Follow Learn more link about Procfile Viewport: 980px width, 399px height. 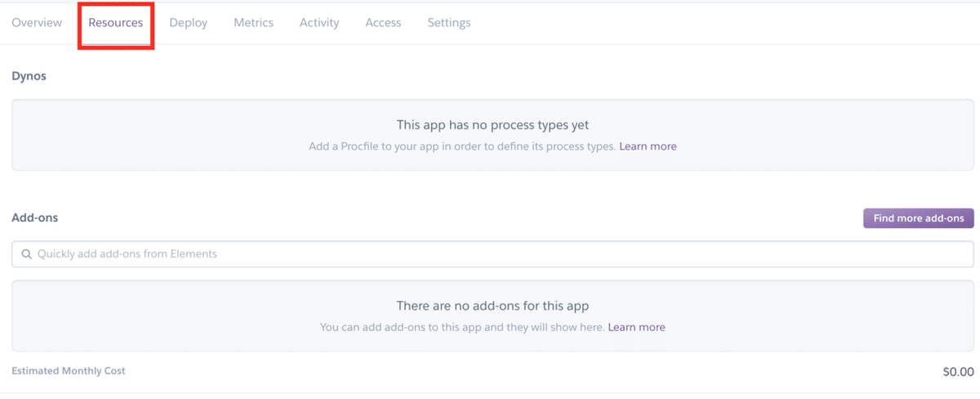pyautogui.click(x=648, y=146)
